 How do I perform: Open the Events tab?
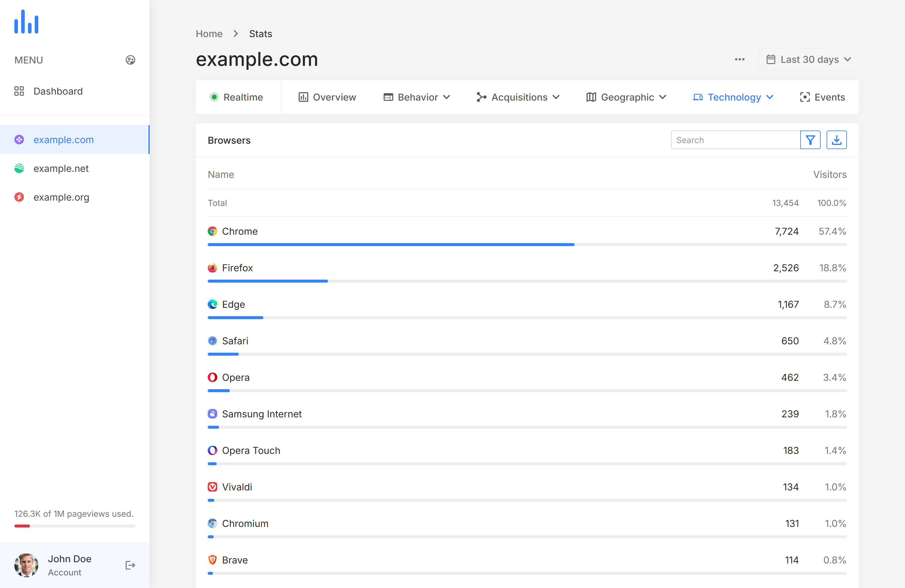822,97
